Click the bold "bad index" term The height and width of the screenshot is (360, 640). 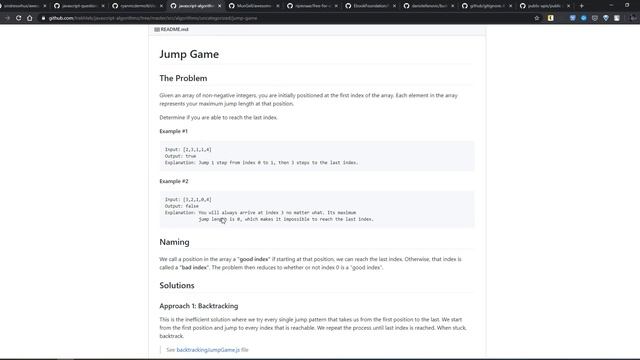pos(194,267)
